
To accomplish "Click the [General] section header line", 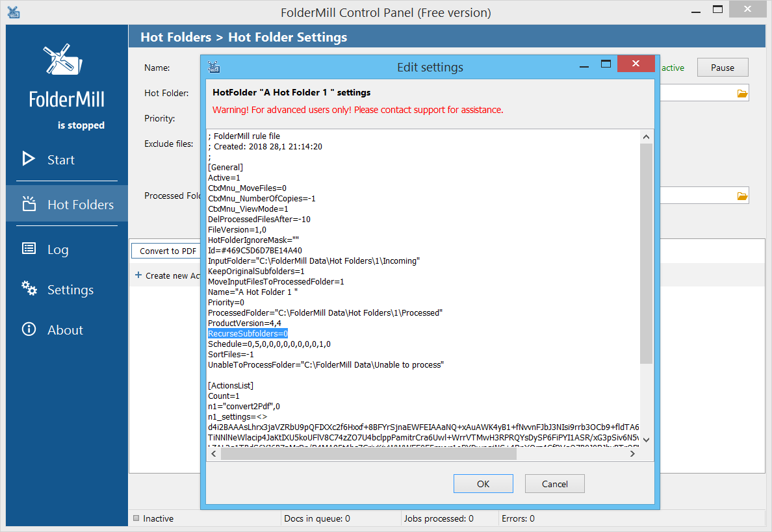I will pos(225,168).
